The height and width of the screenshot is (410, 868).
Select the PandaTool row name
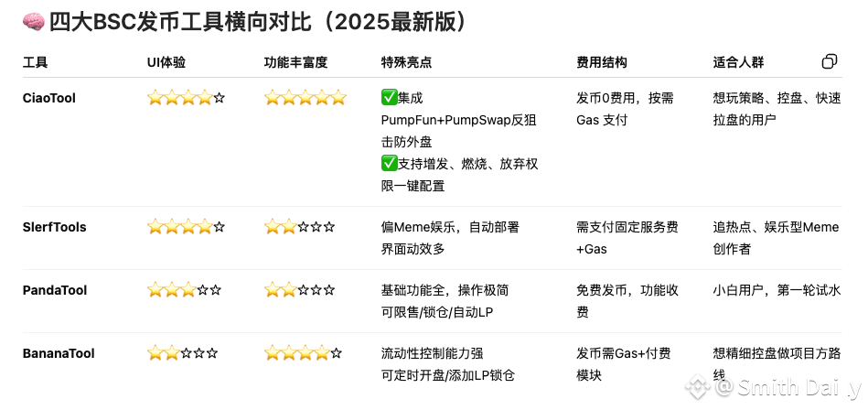click(x=55, y=290)
